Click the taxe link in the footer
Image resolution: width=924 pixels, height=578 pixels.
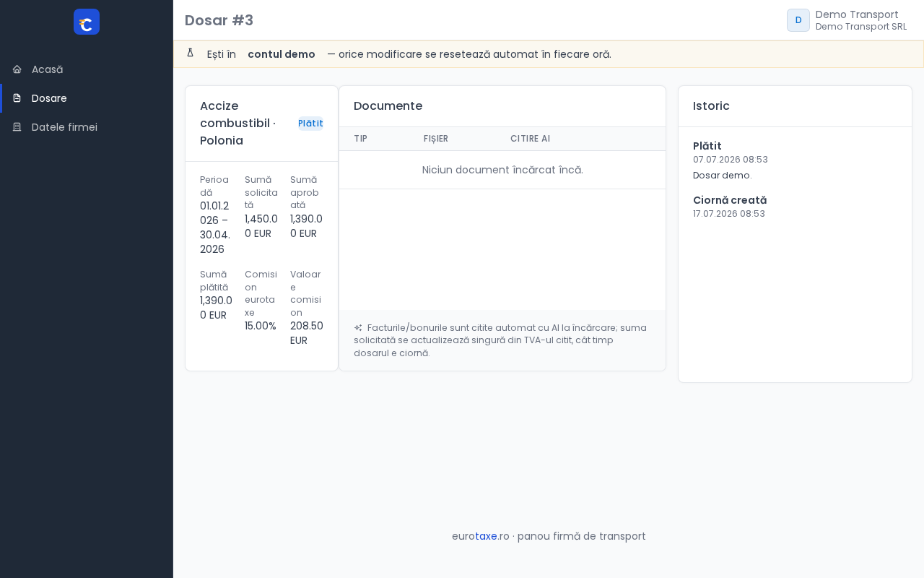click(x=486, y=536)
